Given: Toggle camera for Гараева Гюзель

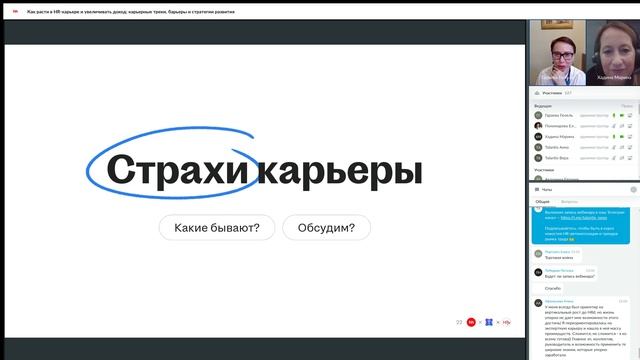Looking at the screenshot, I should [x=622, y=116].
